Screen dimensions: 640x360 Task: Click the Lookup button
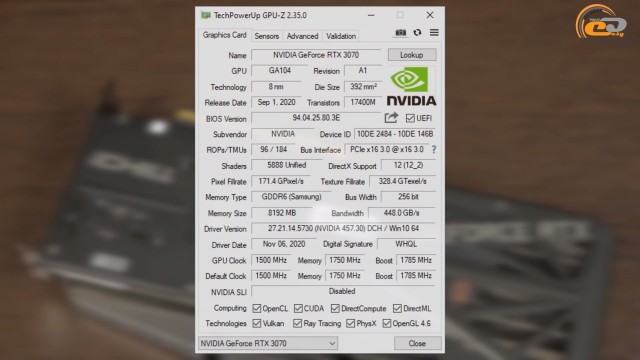click(412, 55)
